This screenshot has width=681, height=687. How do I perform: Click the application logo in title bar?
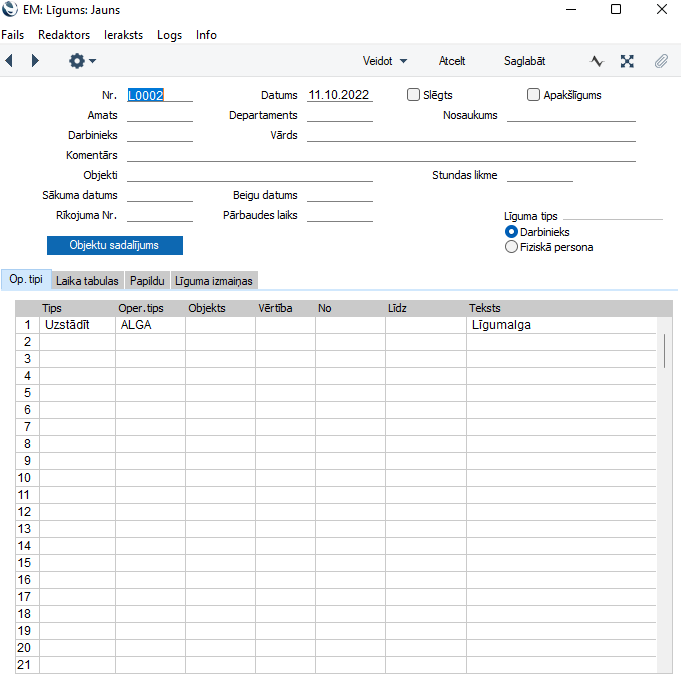[10, 10]
